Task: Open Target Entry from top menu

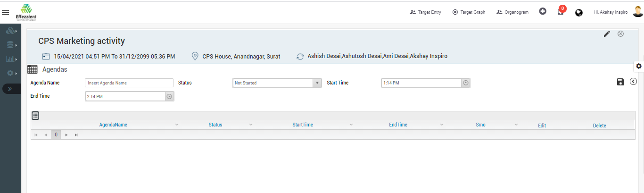Action: tap(425, 12)
